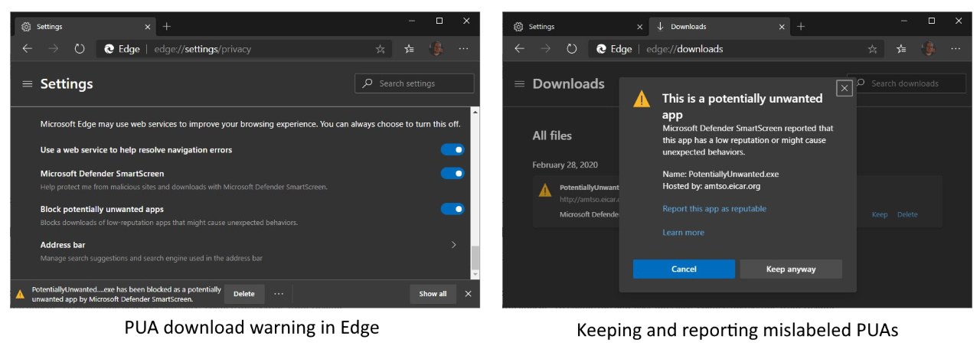Screen dimensions: 980x346
Task: Open the more menu in Settings window toolbar
Action: 464,48
